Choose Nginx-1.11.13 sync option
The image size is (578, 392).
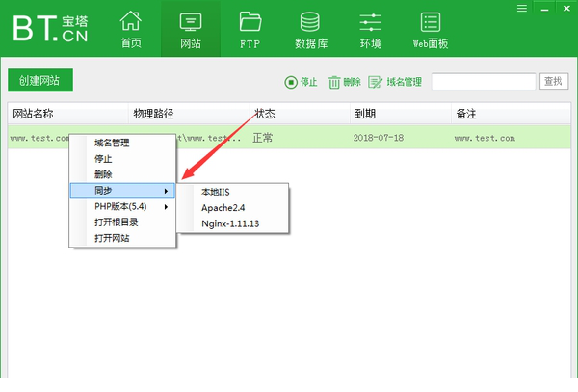point(232,223)
